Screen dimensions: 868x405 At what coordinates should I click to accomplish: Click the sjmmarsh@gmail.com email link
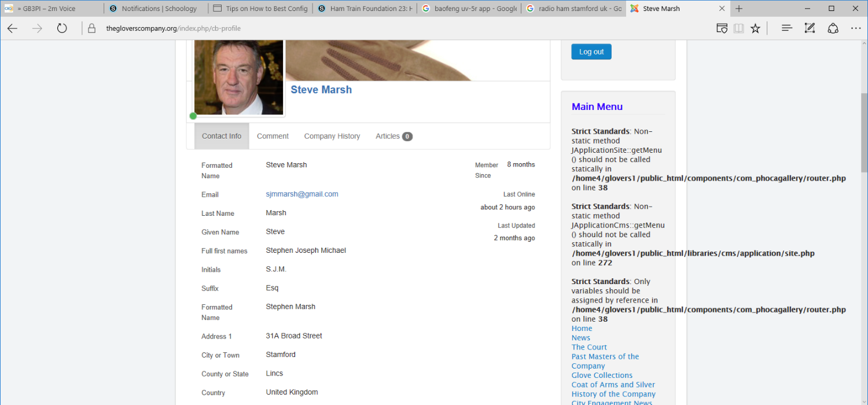(x=302, y=194)
